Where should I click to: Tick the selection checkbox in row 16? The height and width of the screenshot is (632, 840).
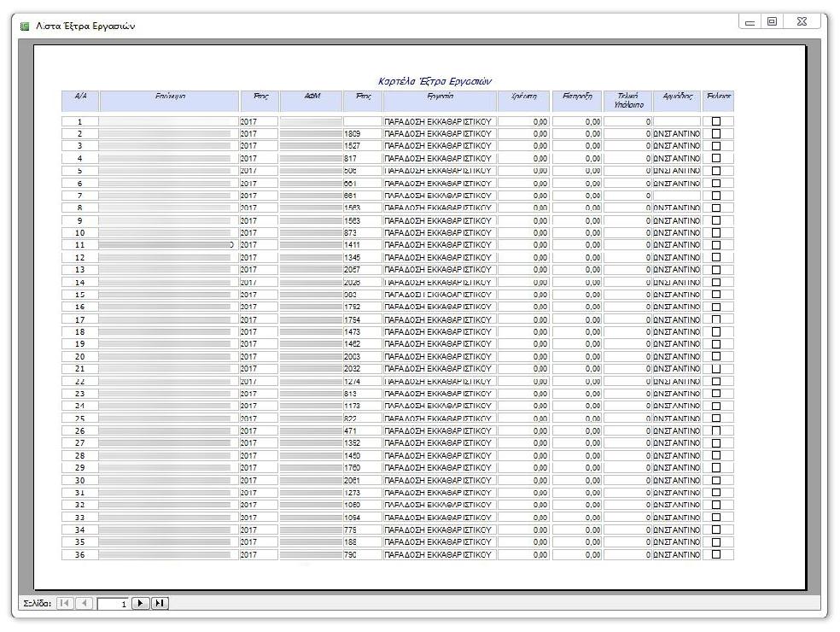pos(716,307)
